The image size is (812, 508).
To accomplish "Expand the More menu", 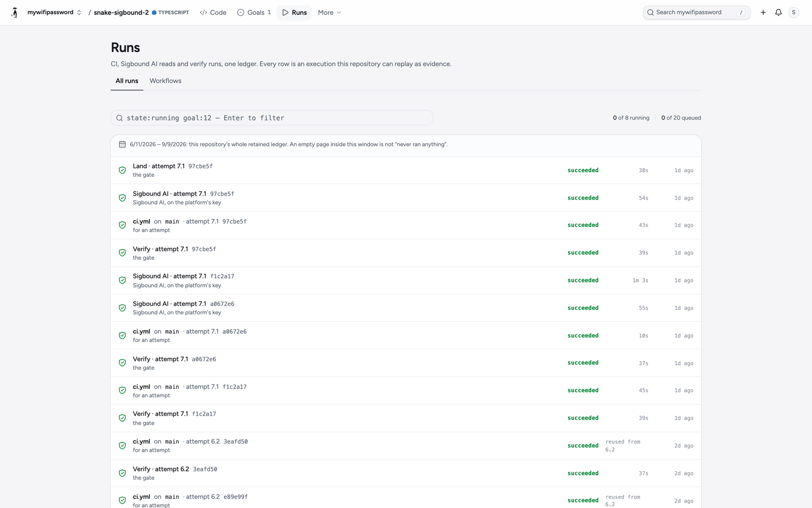I will click(x=329, y=12).
